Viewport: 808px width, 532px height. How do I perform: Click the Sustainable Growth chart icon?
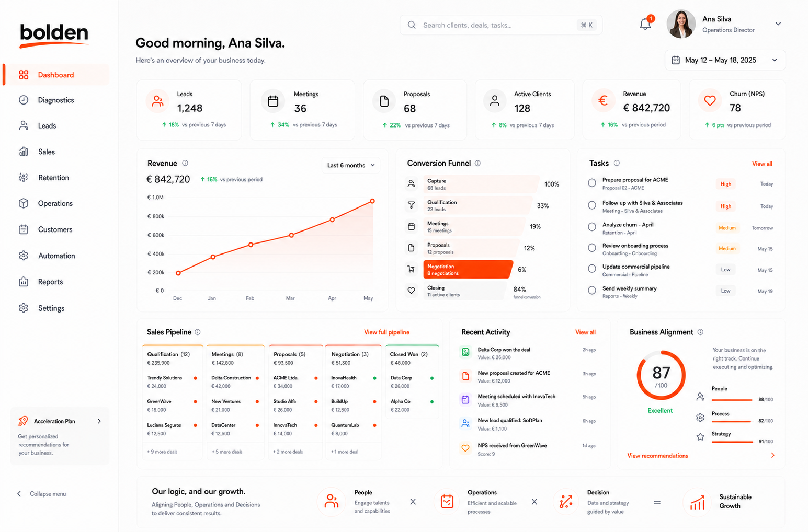pyautogui.click(x=698, y=502)
